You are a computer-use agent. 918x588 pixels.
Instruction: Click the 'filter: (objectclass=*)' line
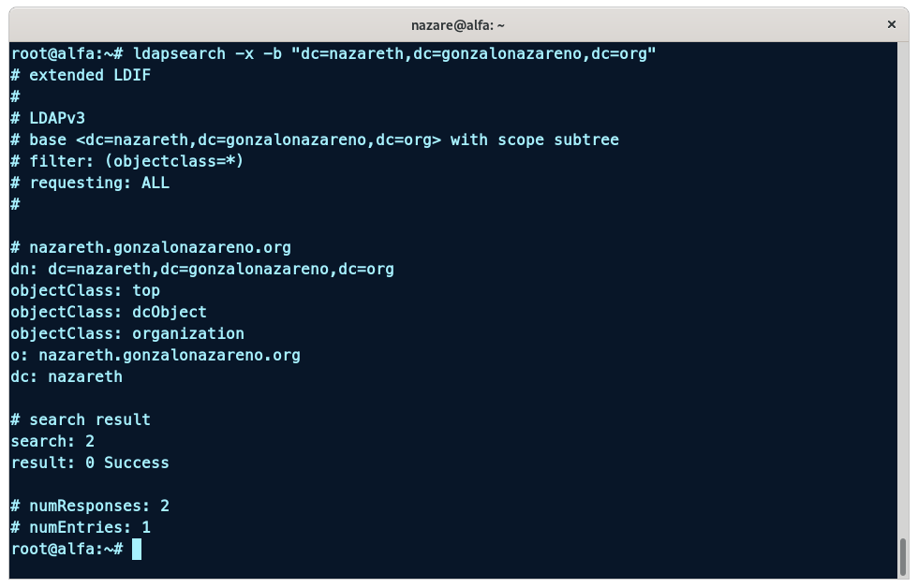click(127, 161)
